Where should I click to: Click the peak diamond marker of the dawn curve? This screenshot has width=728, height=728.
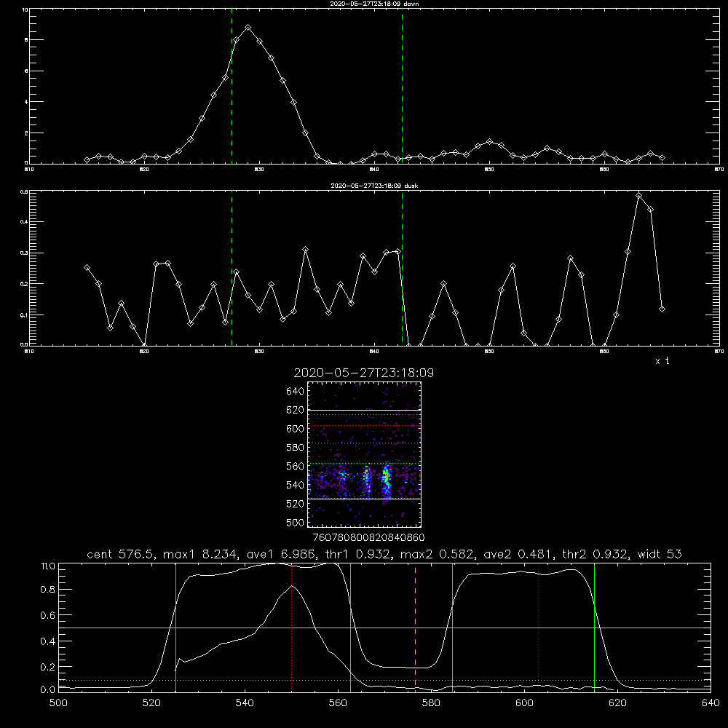(248, 28)
